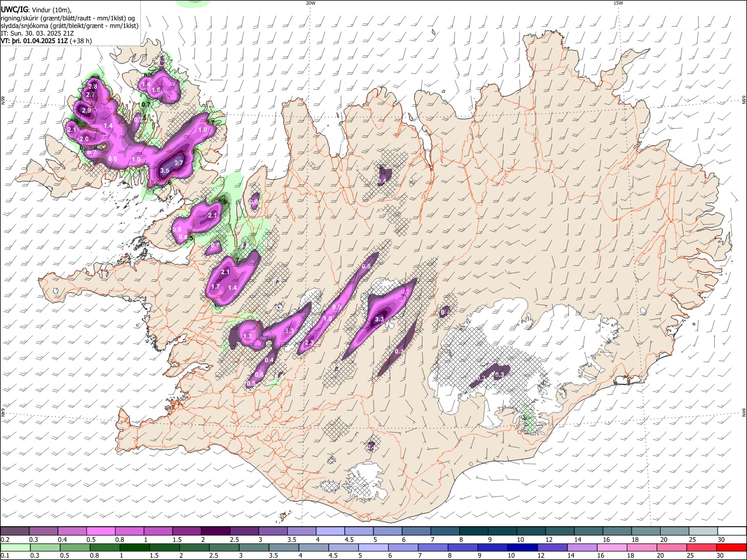The width and height of the screenshot is (747, 560).
Task: Pick the pale green 0.1 swatch in rain legend
Action: pyautogui.click(x=15, y=547)
